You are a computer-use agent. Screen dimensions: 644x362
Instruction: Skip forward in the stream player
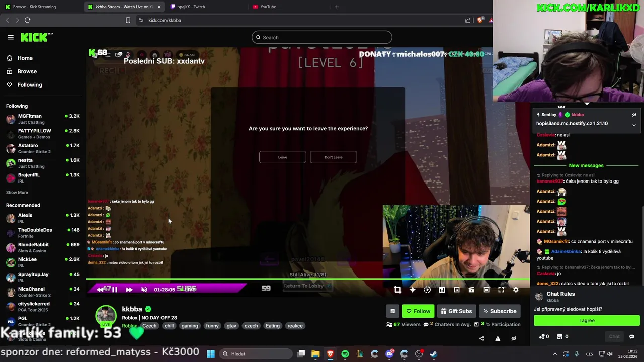point(129,289)
